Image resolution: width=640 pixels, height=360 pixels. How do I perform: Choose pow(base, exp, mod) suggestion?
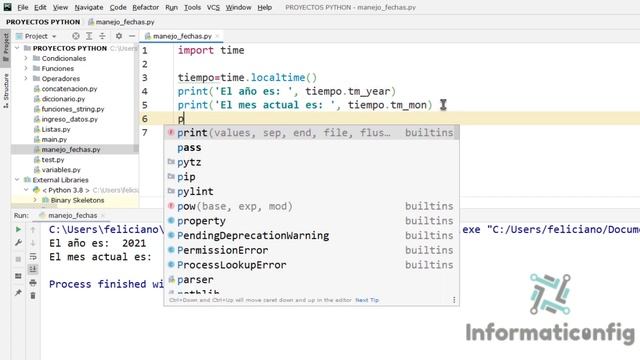pos(311,206)
